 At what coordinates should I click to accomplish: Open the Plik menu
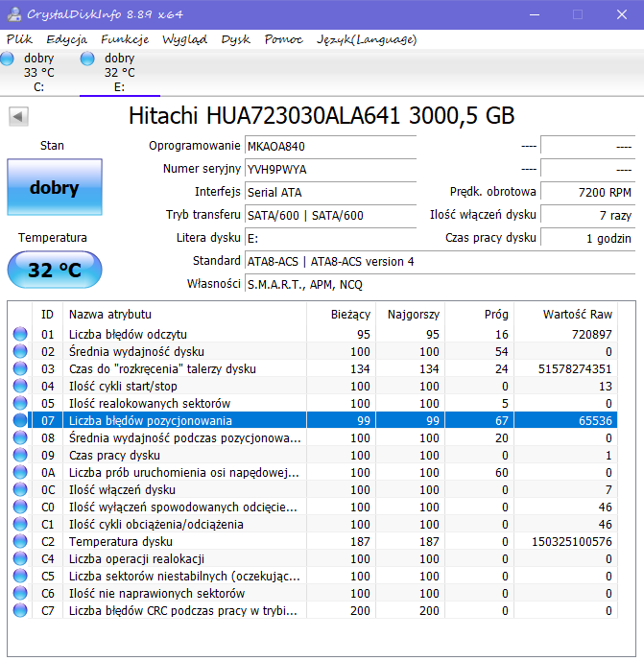(x=19, y=39)
